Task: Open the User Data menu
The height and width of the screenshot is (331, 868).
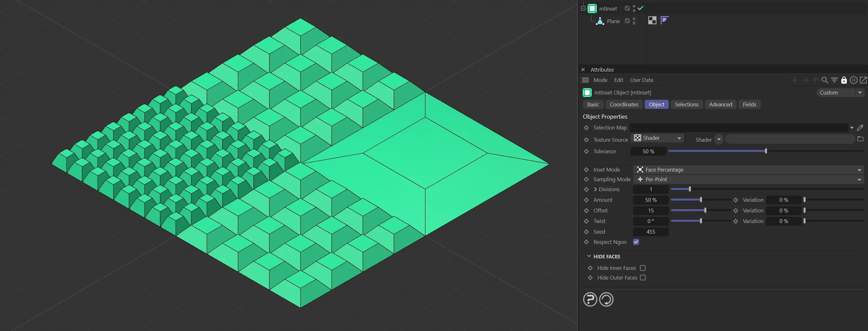Action: [641, 80]
